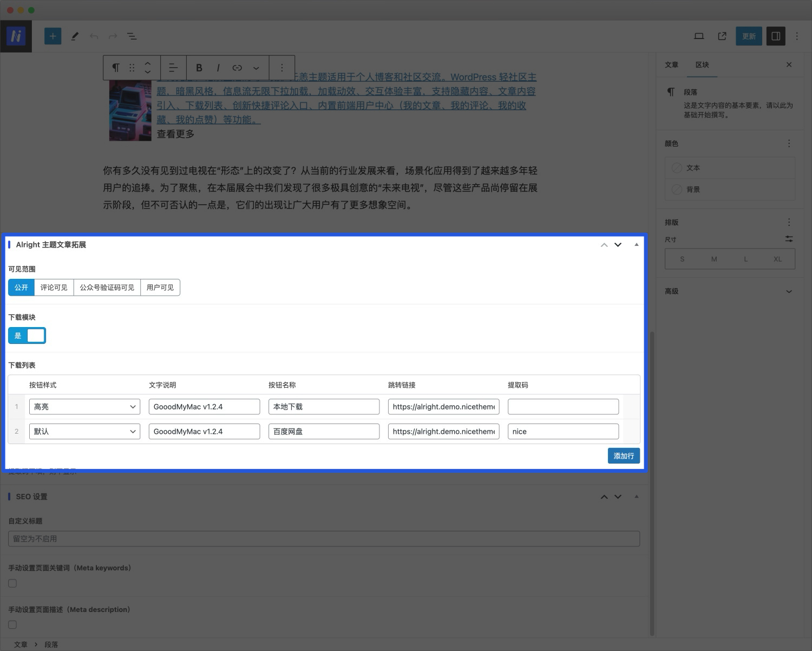Open block options three-dot menu
Viewport: 812px width, 651px height.
[x=281, y=68]
